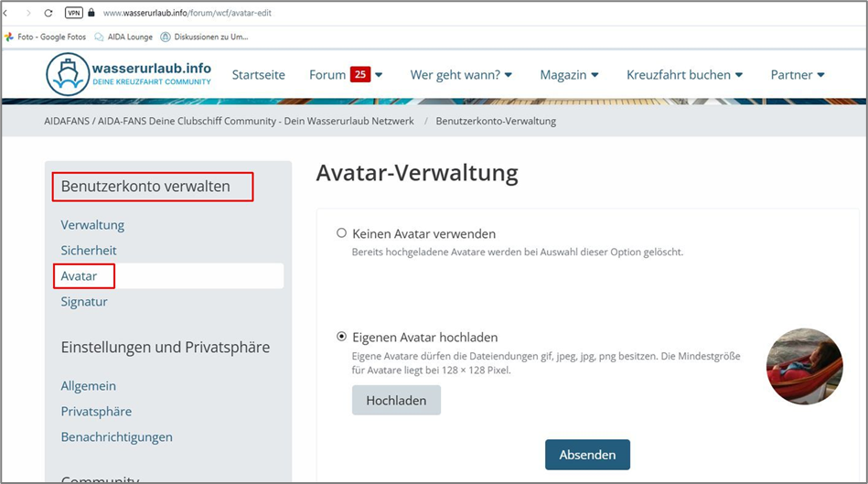Screen dimensions: 868x484
Task: Open the Diskussionen zu Um... bookmark
Action: pos(204,37)
